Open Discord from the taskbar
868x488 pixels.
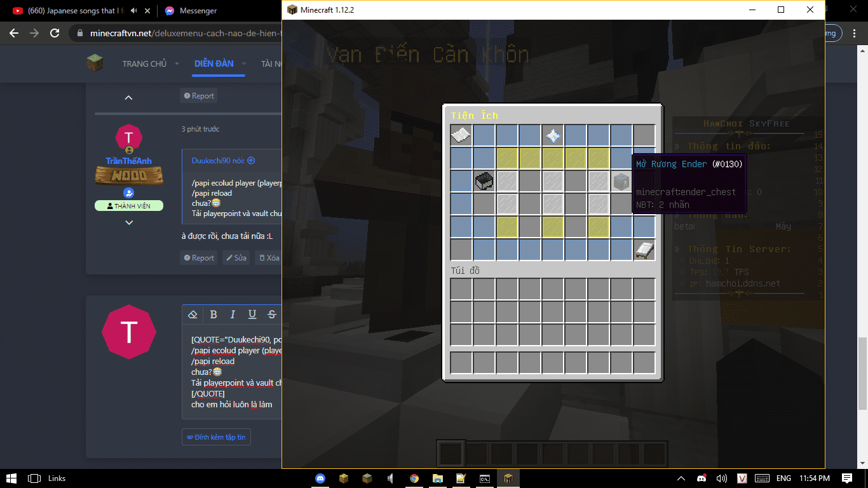pyautogui.click(x=320, y=478)
